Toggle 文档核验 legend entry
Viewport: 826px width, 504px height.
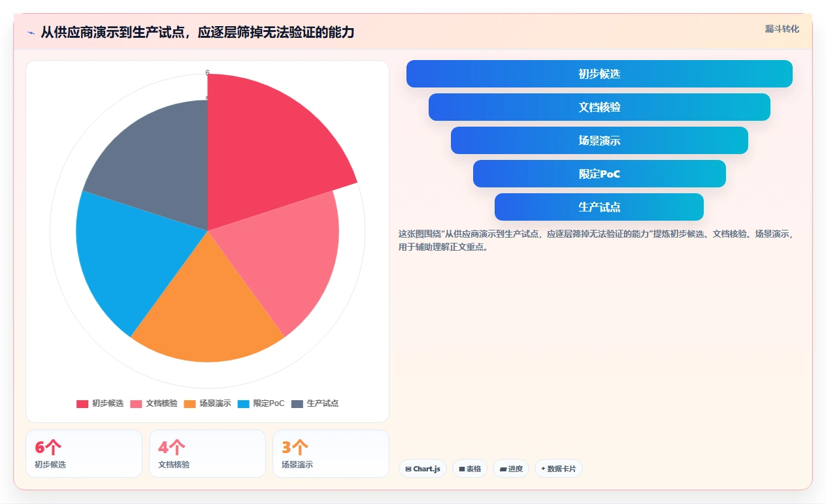(x=154, y=403)
